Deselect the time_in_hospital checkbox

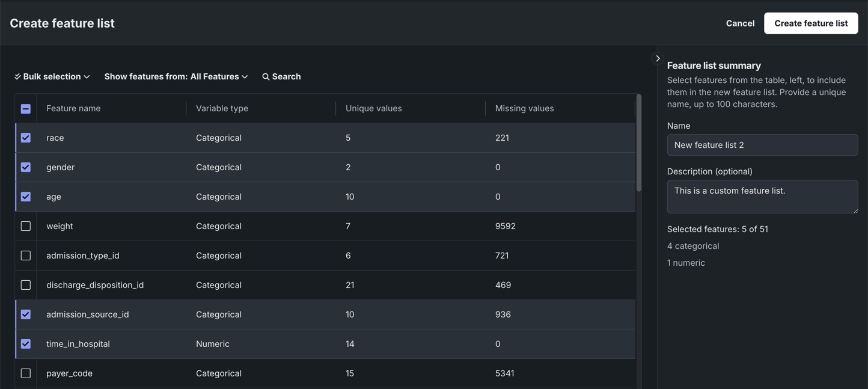26,344
